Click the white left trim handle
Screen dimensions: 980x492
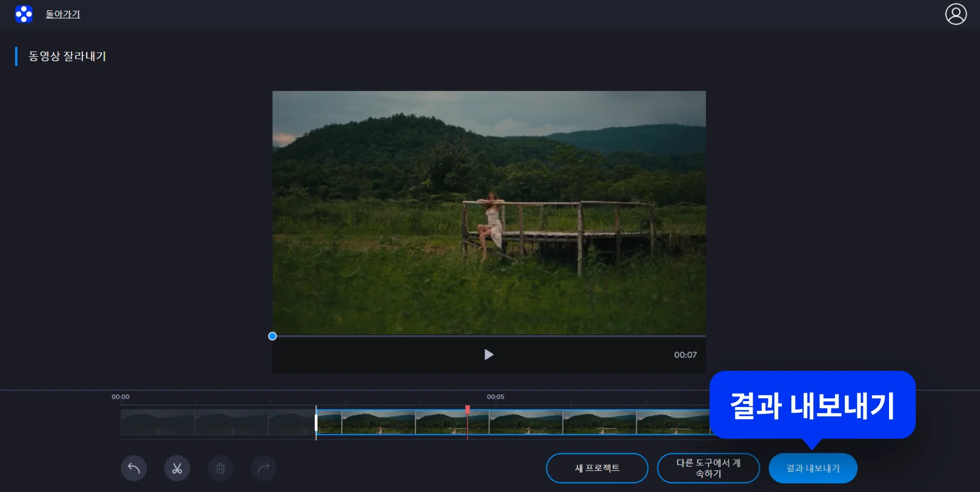[x=316, y=422]
